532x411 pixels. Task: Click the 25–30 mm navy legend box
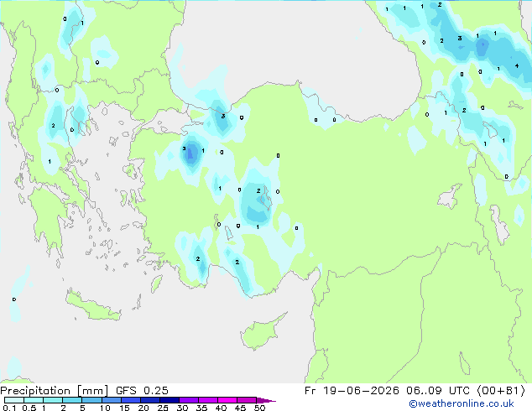169,400
